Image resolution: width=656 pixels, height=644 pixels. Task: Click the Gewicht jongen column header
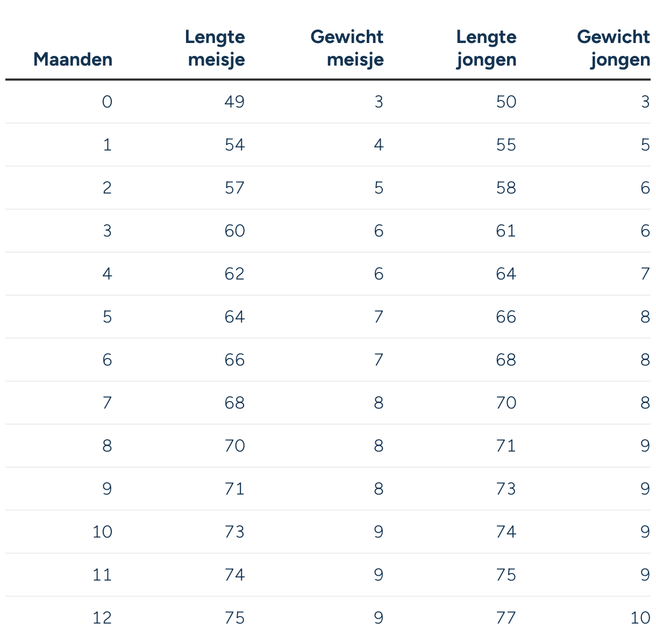coord(614,48)
